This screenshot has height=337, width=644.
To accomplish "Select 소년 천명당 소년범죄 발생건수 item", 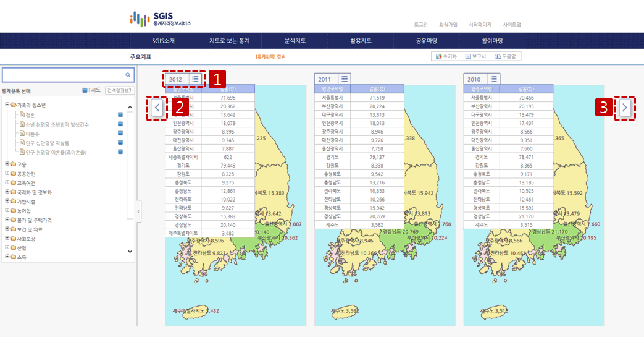I will coord(57,124).
